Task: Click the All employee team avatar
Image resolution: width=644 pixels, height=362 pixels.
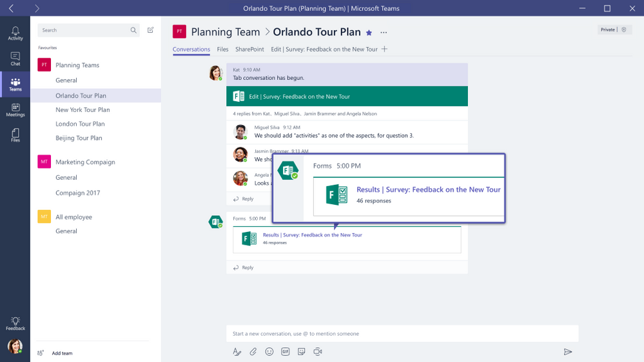Action: [x=44, y=216]
